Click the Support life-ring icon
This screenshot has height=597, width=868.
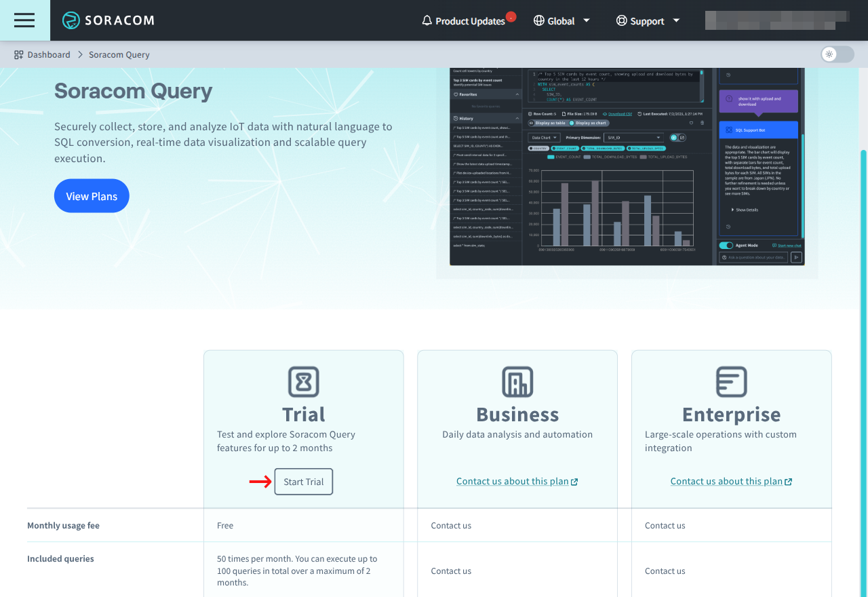pyautogui.click(x=621, y=21)
